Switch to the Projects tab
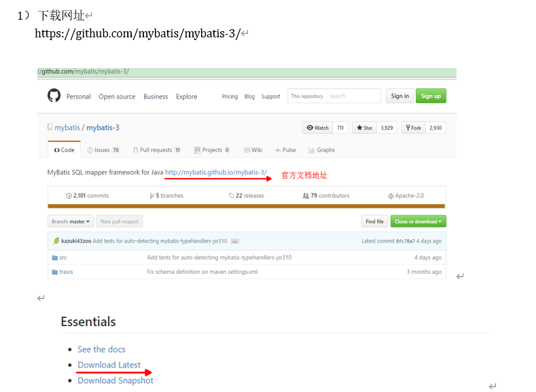The width and height of the screenshot is (536, 392). pos(212,150)
